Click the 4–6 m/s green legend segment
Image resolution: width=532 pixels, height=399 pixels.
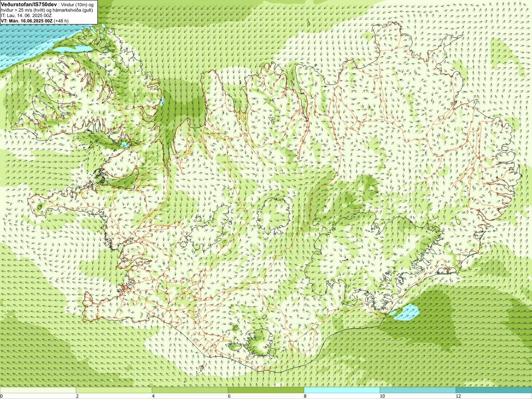[190, 390]
